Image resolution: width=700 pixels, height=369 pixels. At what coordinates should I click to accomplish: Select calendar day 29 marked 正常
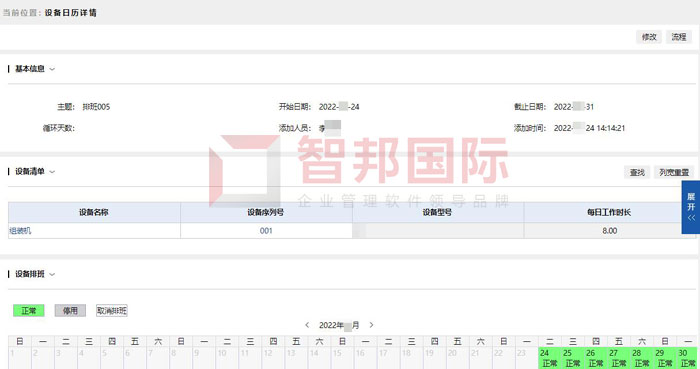pos(665,358)
